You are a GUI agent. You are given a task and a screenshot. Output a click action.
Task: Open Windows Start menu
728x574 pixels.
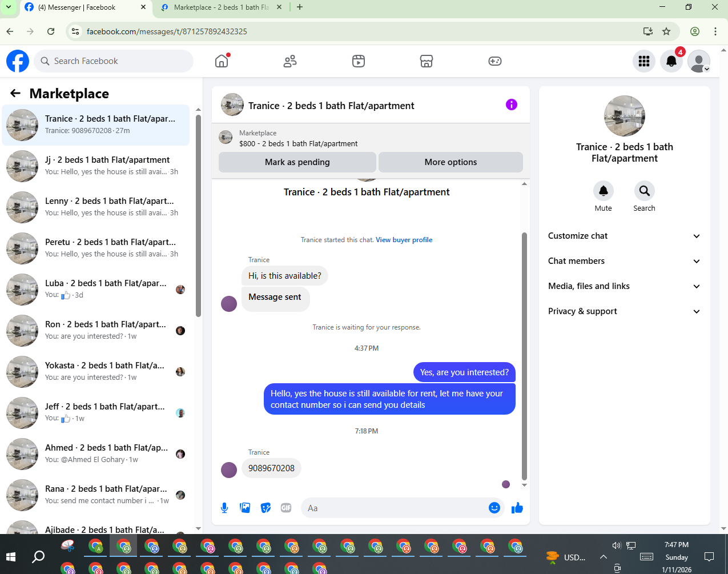click(11, 556)
